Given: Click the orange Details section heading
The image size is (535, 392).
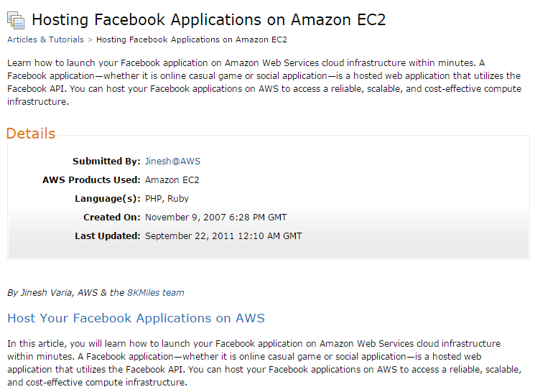Looking at the screenshot, I should tap(31, 134).
